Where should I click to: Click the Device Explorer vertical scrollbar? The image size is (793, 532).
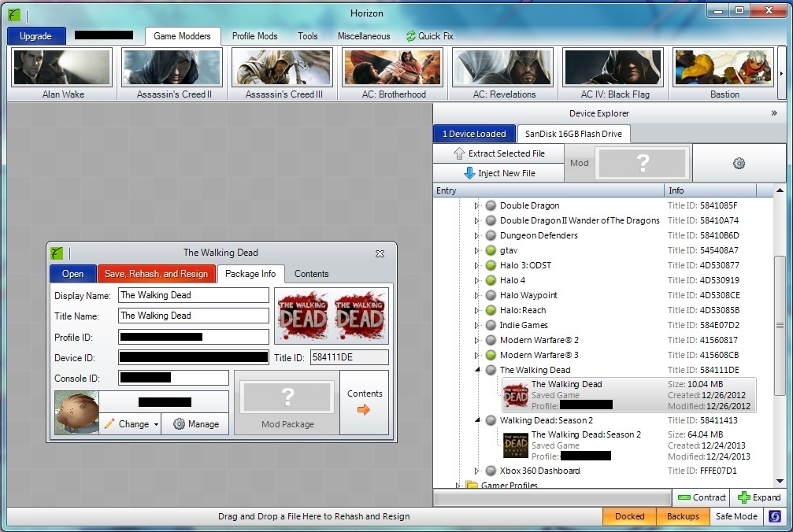(780, 326)
